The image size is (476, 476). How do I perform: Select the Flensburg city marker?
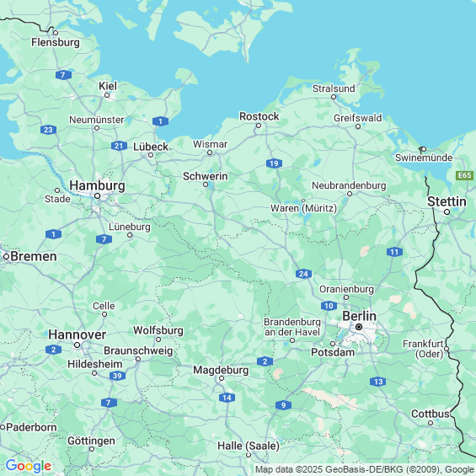[x=56, y=33]
